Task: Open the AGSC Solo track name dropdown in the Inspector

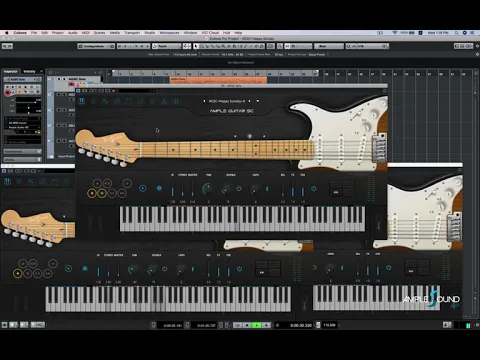Action: tap(22, 79)
